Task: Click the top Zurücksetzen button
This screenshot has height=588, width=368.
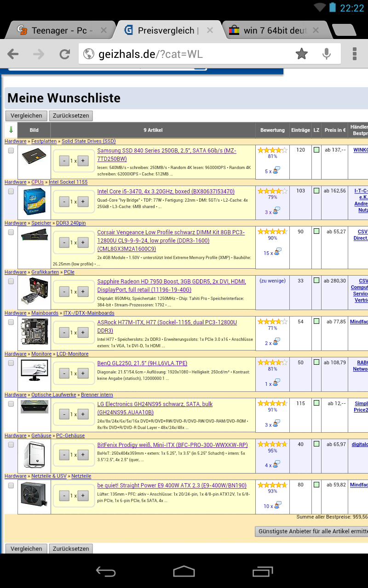Action: coord(71,116)
